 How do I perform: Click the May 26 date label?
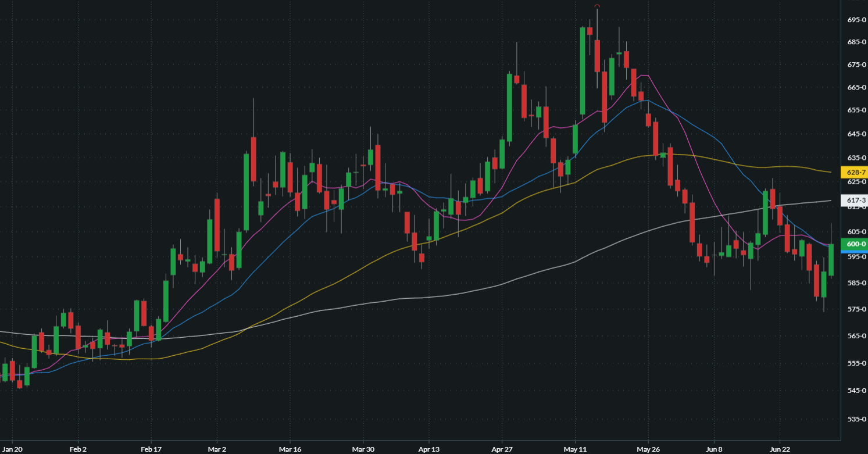(648, 449)
